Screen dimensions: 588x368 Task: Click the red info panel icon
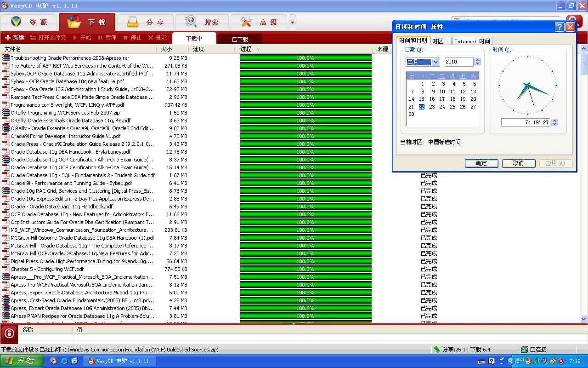tap(9, 333)
